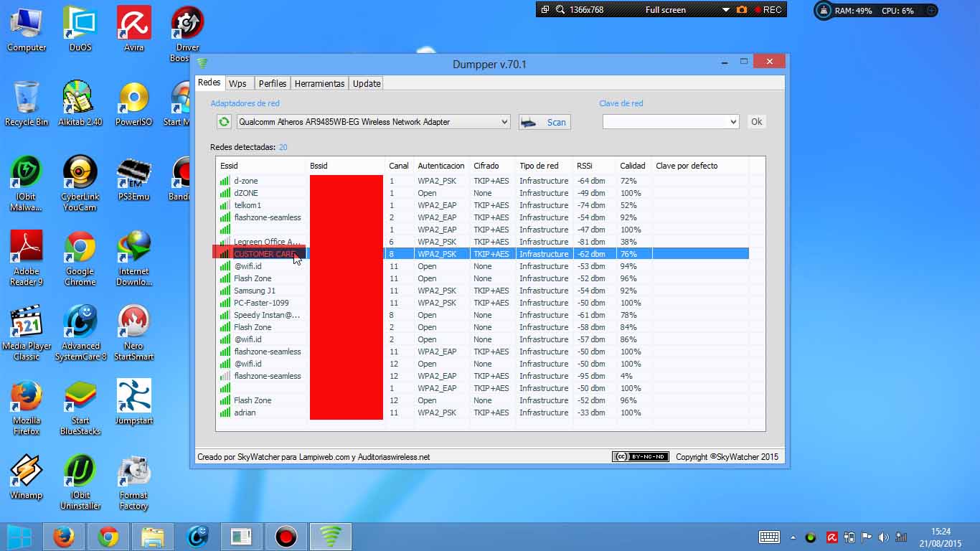980x551 pixels.
Task: Start recording with the REC button
Action: (767, 10)
